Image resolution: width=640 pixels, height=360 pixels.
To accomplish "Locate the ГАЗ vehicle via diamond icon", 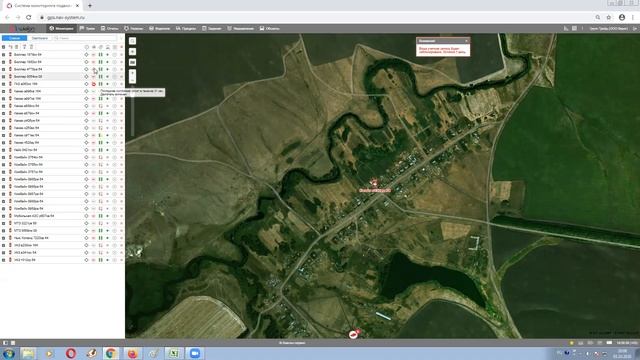I will coord(86,84).
